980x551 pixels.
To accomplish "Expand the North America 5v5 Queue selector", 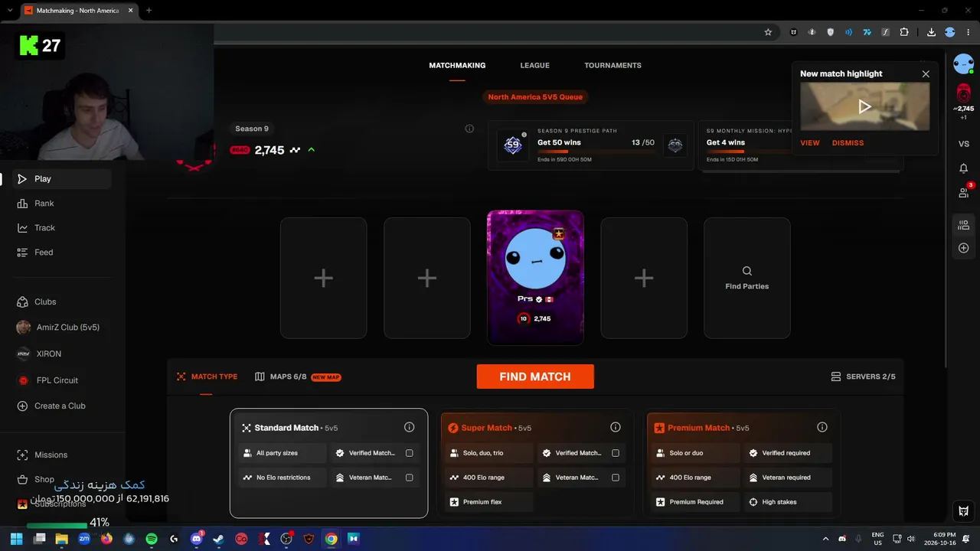I will pos(535,97).
